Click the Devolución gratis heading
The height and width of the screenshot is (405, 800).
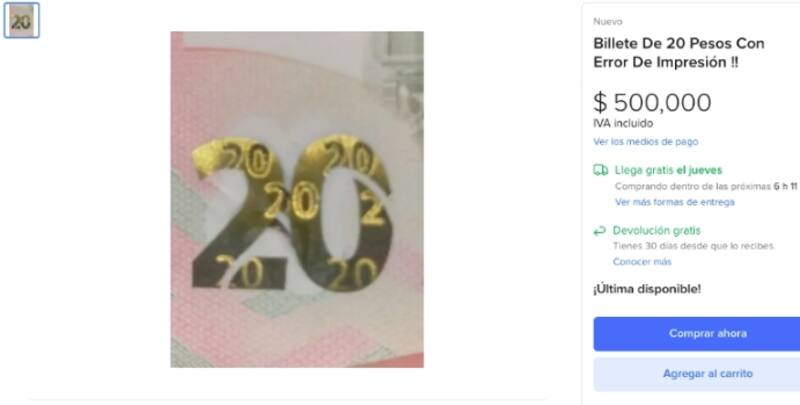[x=657, y=231]
